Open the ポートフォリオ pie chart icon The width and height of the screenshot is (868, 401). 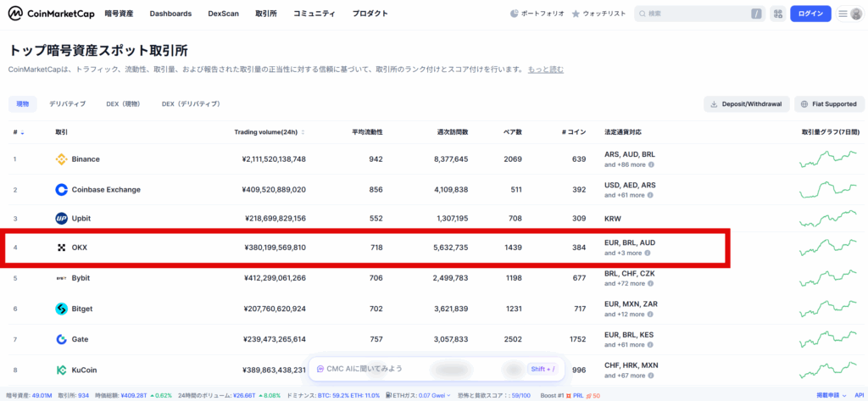coord(515,14)
